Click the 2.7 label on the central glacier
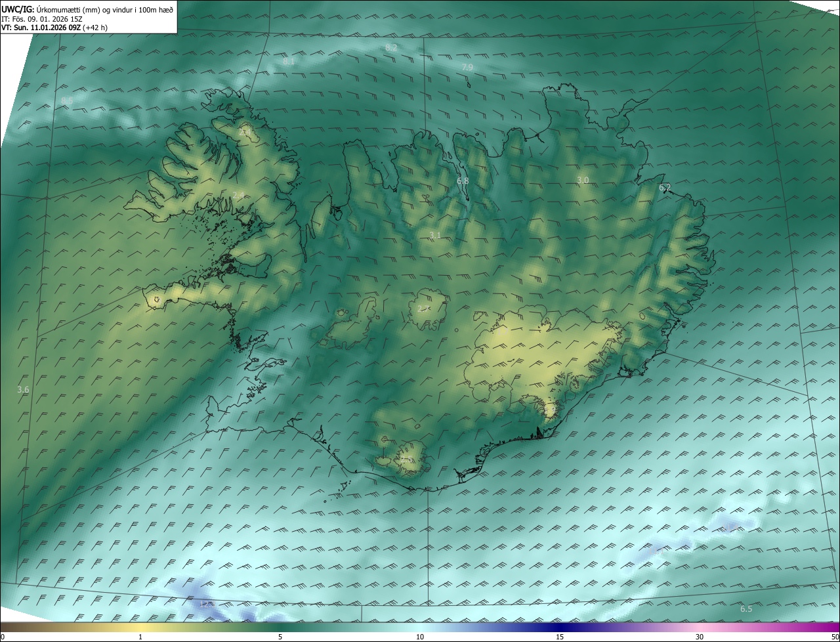The height and width of the screenshot is (642, 840). tap(424, 308)
